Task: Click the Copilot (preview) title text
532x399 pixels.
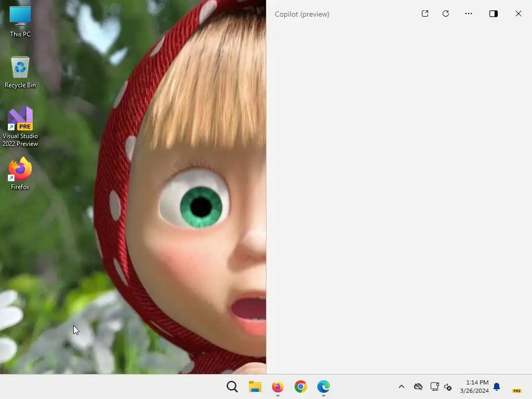Action: (x=302, y=14)
